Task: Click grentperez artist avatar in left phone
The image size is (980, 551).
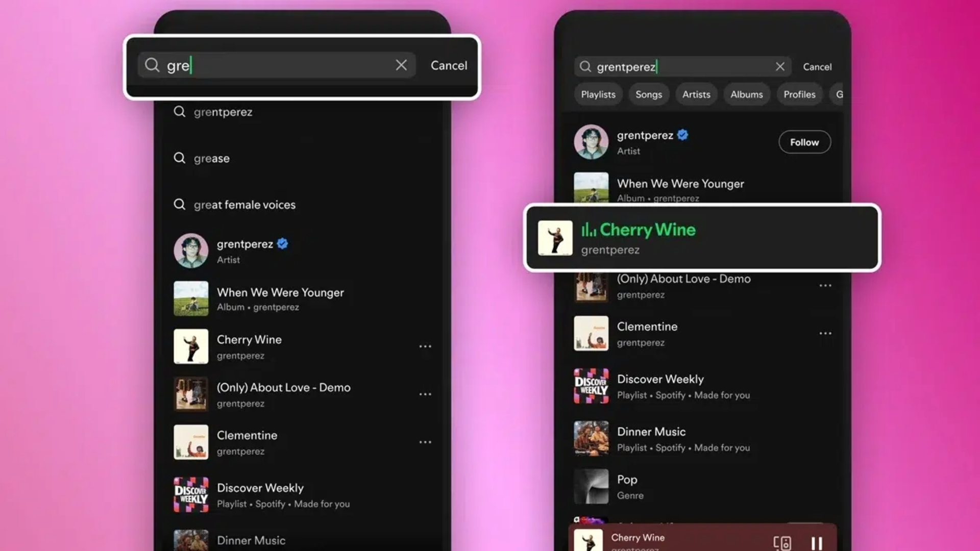Action: 191,251
